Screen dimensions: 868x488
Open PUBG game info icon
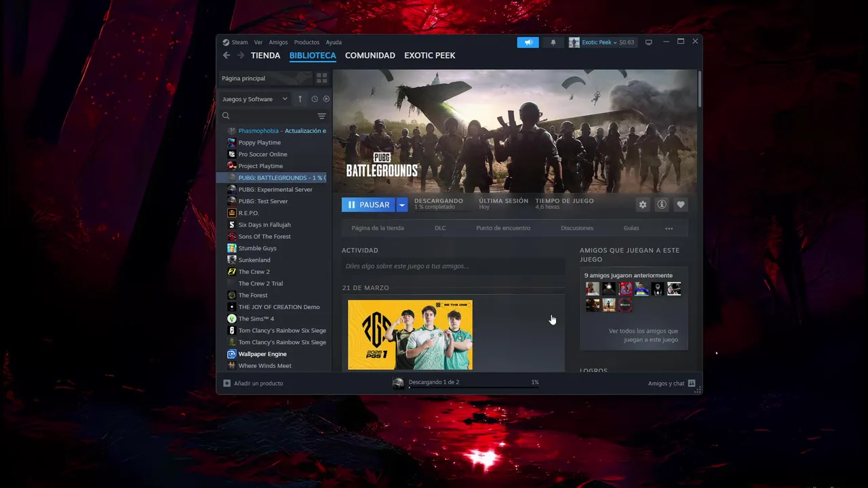click(x=662, y=205)
